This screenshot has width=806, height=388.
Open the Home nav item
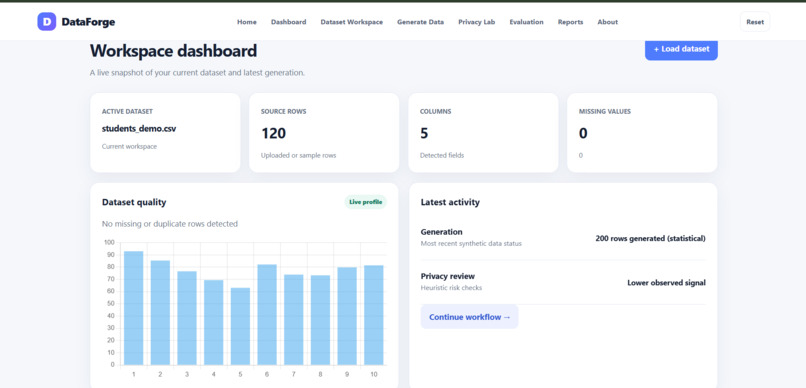click(x=247, y=22)
